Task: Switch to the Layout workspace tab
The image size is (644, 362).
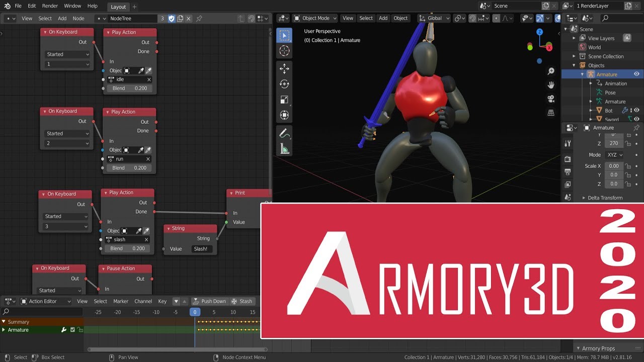Action: 118,7
